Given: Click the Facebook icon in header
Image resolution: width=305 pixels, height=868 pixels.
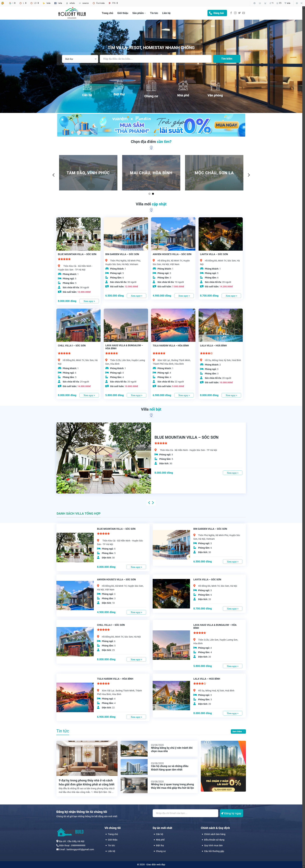Looking at the screenshot, I should pyautogui.click(x=231, y=13).
